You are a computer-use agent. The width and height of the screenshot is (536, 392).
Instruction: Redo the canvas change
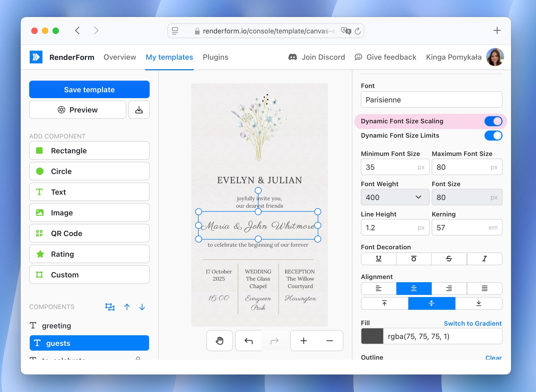(275, 341)
